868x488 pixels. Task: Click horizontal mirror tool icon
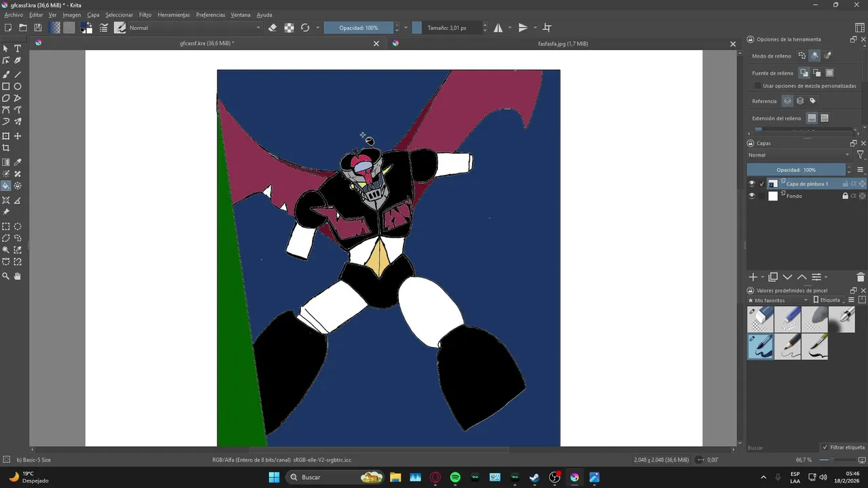pyautogui.click(x=498, y=28)
